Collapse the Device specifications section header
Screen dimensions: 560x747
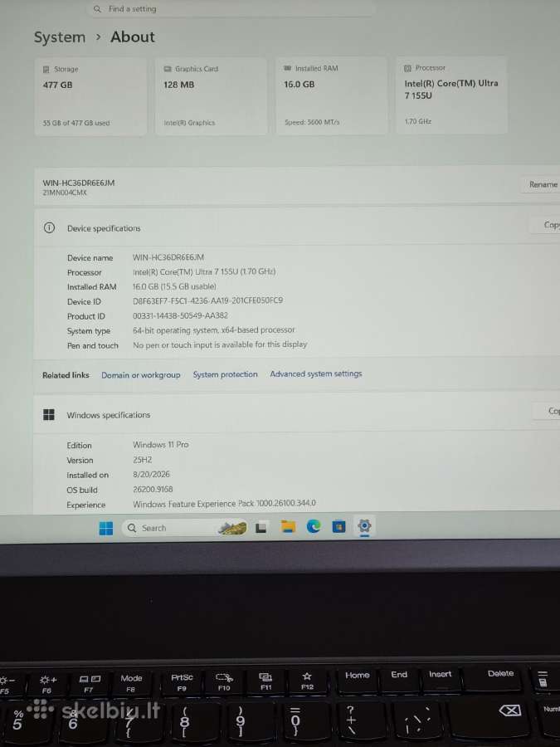297,227
